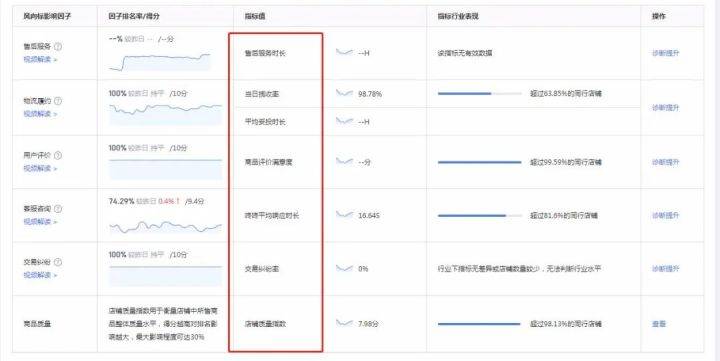Open 视频解读 link under 用户评价
This screenshot has width=720, height=361.
point(40,169)
